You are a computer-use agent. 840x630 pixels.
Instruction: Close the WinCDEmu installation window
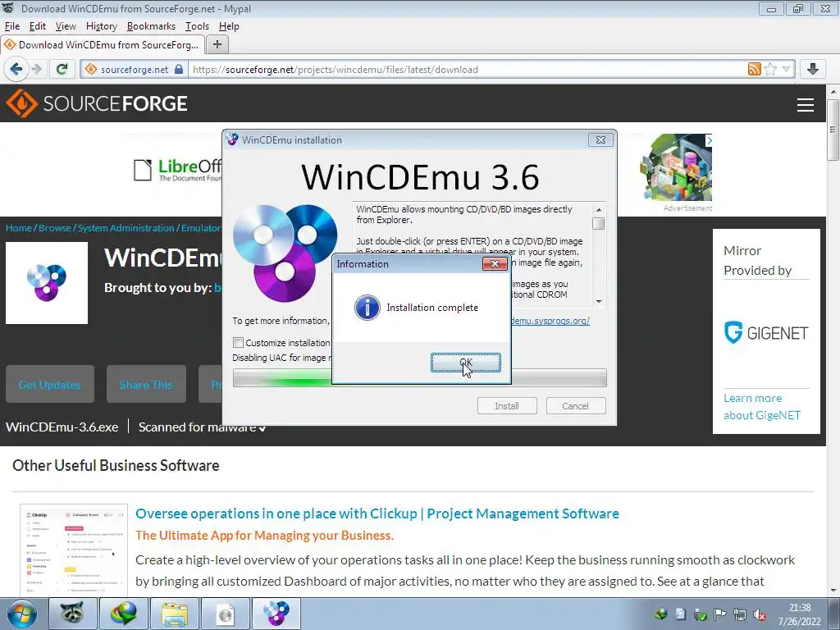[600, 139]
